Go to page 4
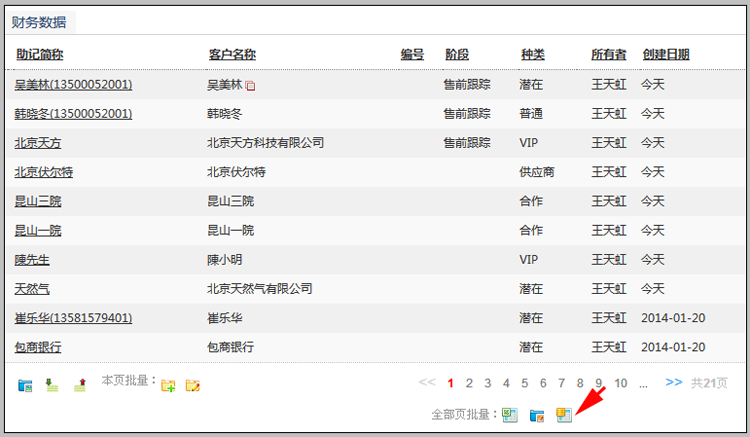750x437 pixels. click(x=506, y=383)
